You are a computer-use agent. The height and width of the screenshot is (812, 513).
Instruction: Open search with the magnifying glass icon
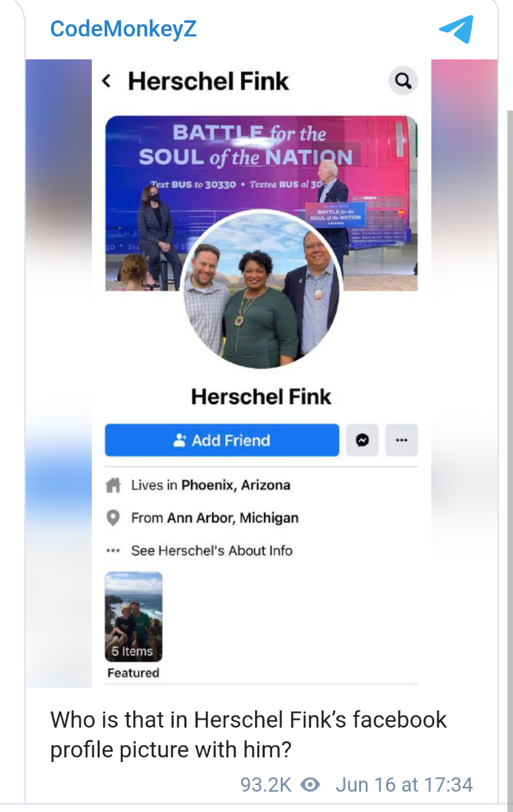(403, 82)
